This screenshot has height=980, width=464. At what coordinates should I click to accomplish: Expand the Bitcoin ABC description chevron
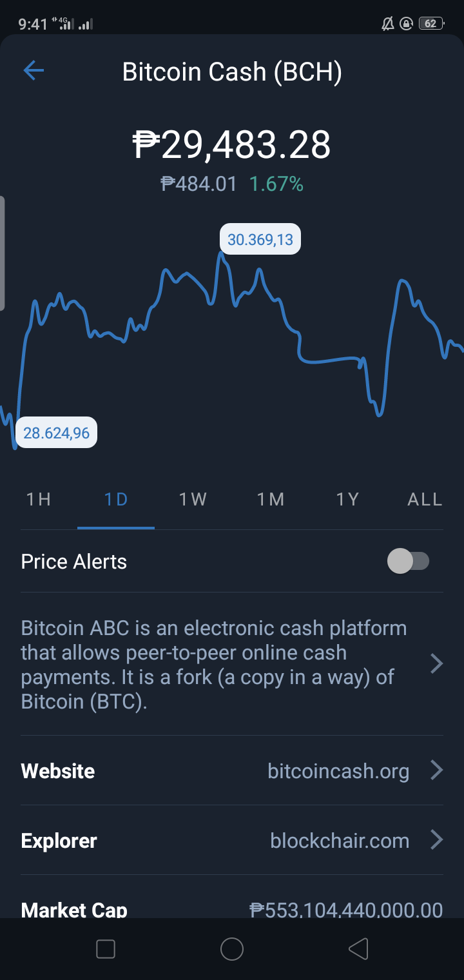click(436, 663)
